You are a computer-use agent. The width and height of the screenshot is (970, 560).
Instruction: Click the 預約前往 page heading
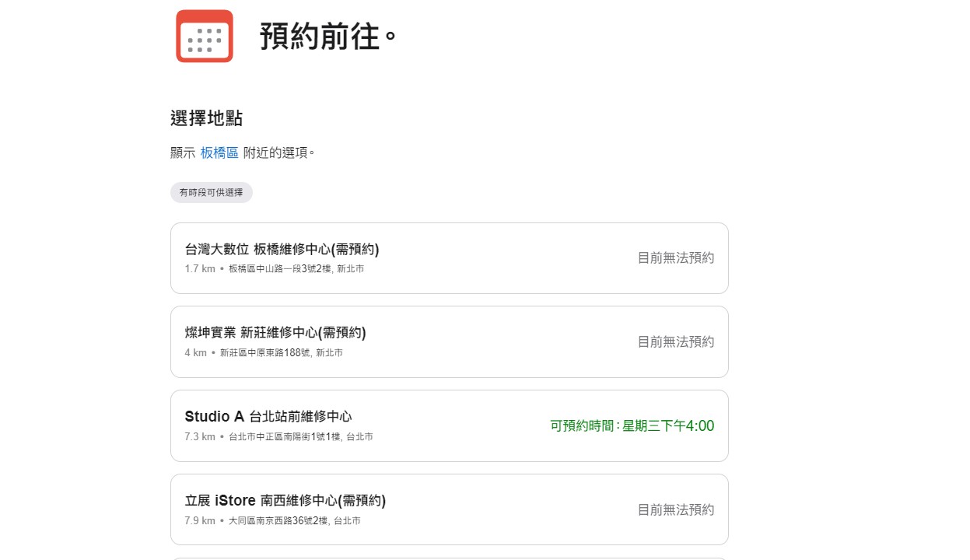(x=328, y=37)
